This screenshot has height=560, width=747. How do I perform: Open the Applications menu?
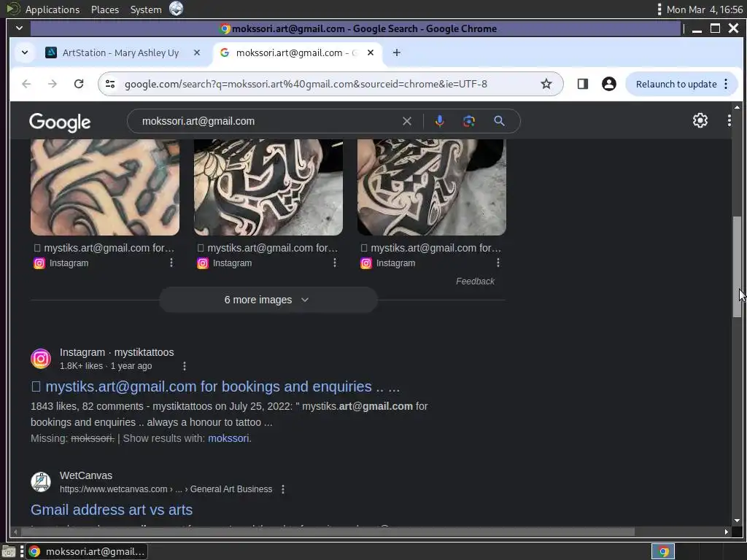53,9
